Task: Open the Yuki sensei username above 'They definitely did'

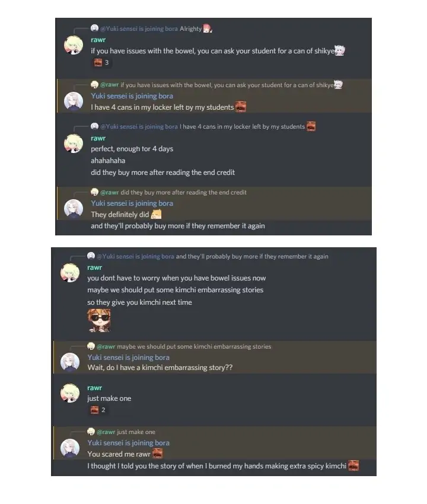Action: 132,203
